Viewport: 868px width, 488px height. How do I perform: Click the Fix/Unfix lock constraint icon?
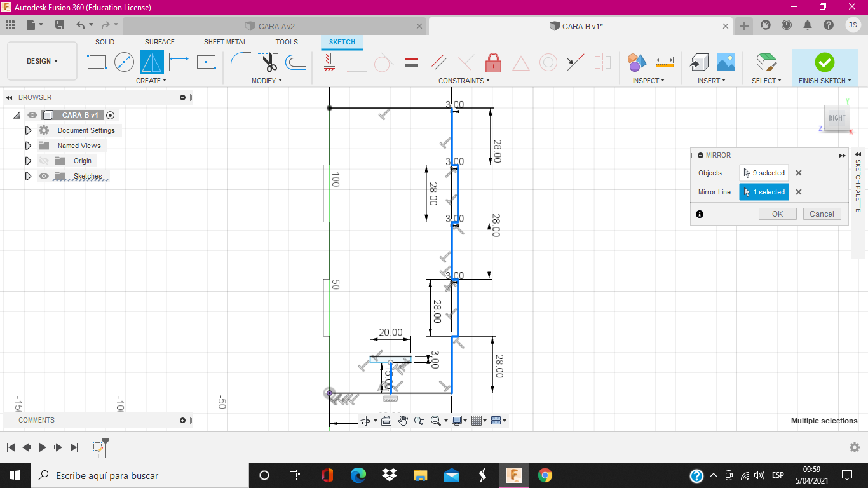tap(493, 62)
